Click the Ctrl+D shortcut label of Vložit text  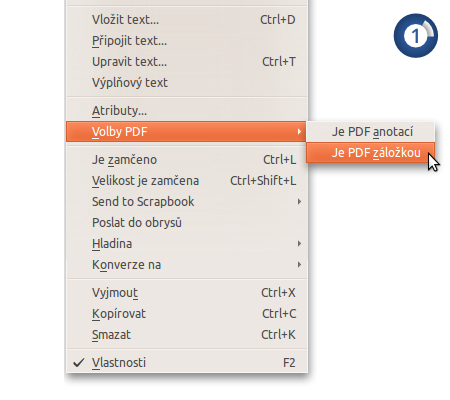click(278, 20)
